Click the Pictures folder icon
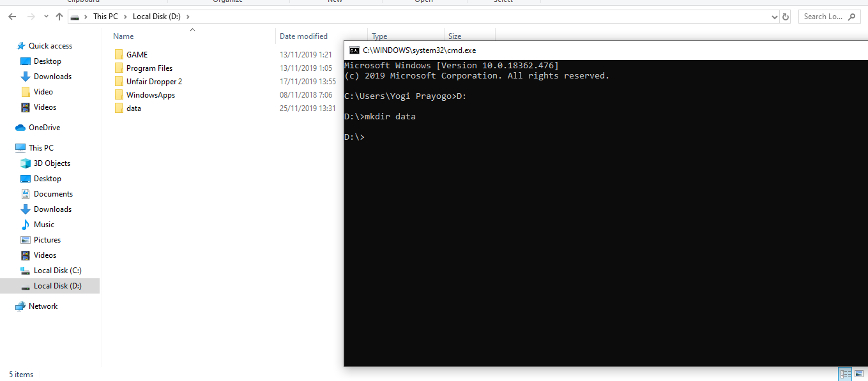868x381 pixels. 26,240
